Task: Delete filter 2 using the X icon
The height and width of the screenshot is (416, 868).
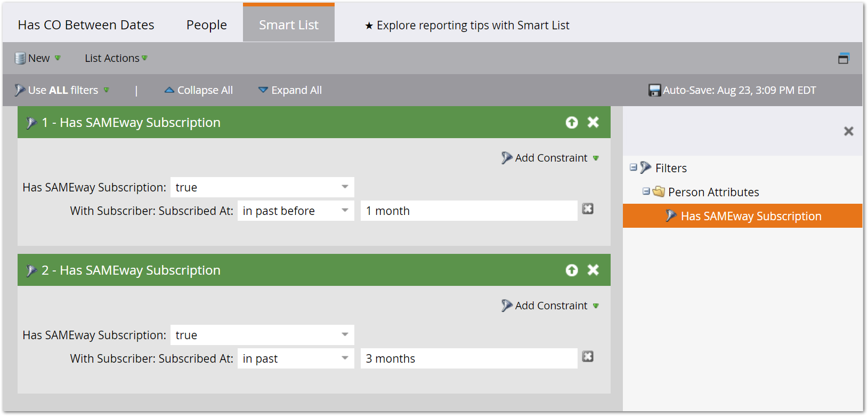Action: [593, 270]
